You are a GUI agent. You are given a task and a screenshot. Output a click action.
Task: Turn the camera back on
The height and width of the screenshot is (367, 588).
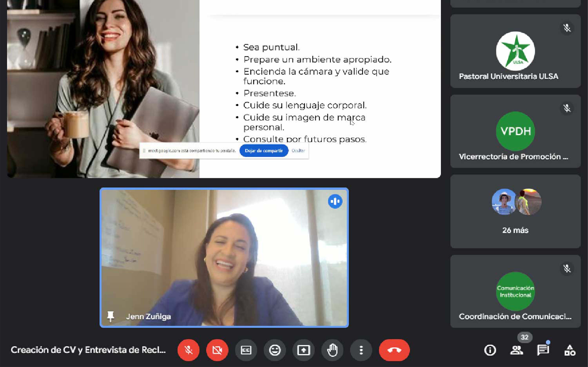point(217,350)
